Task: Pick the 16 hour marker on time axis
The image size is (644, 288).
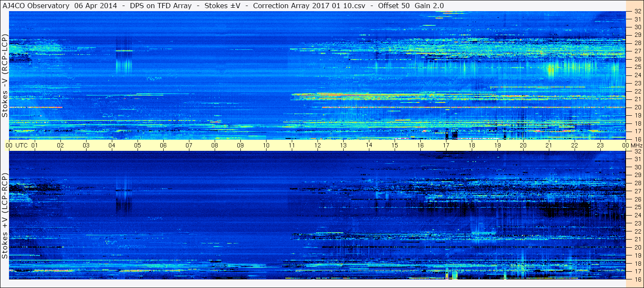Action: tap(420, 145)
